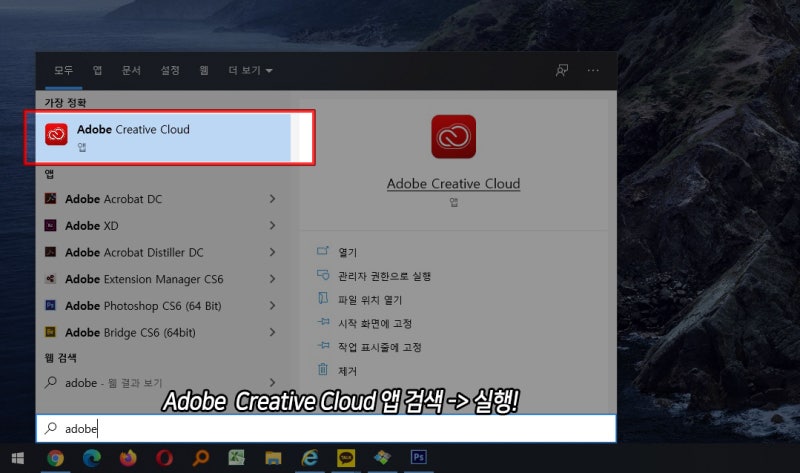Click the run-as-administrator shield icon

click(323, 275)
